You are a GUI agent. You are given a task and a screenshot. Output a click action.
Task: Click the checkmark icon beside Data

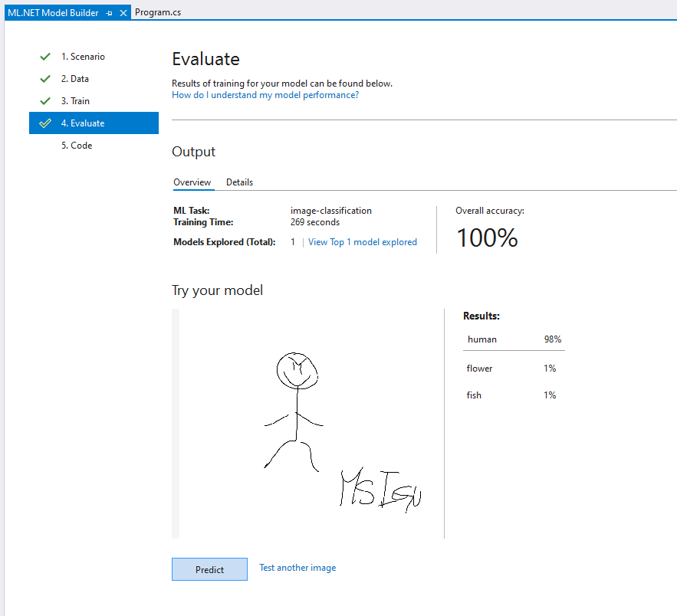coord(45,79)
